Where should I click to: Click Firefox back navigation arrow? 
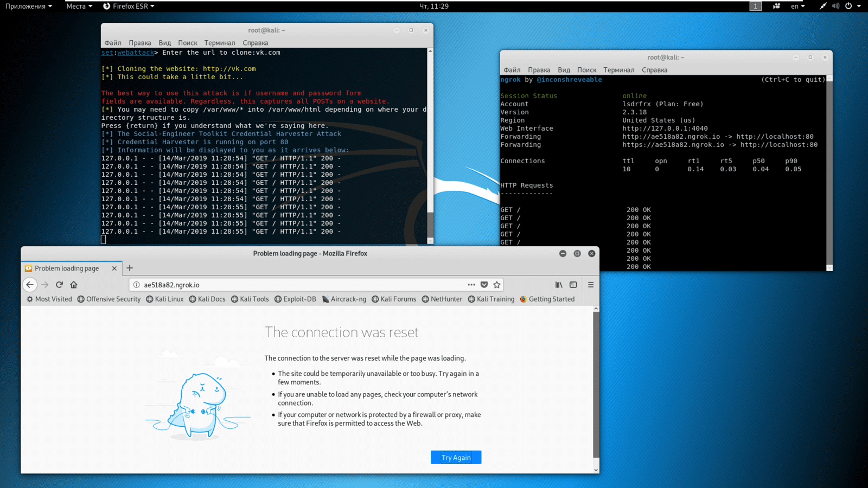click(x=30, y=285)
